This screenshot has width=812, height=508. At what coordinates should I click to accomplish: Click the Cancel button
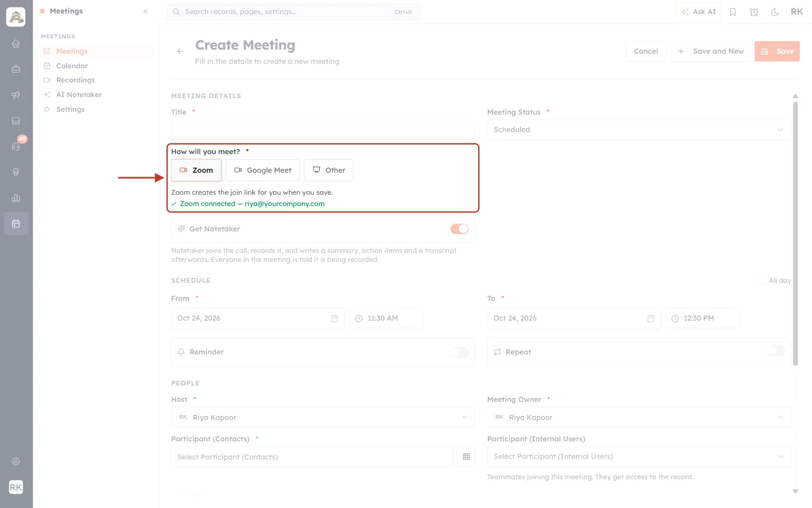click(x=646, y=51)
